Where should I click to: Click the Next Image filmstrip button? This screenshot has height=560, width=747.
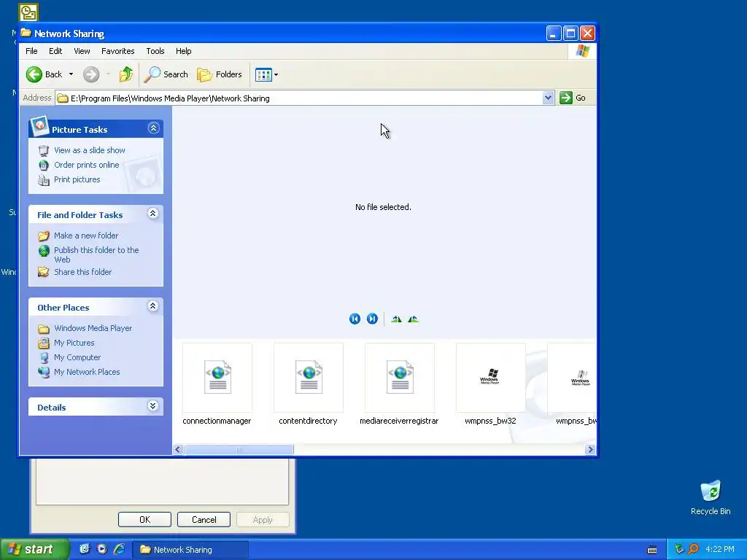point(372,319)
